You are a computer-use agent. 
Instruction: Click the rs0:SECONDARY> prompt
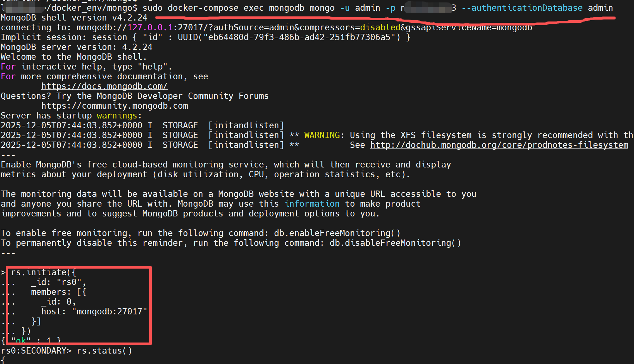(36, 351)
